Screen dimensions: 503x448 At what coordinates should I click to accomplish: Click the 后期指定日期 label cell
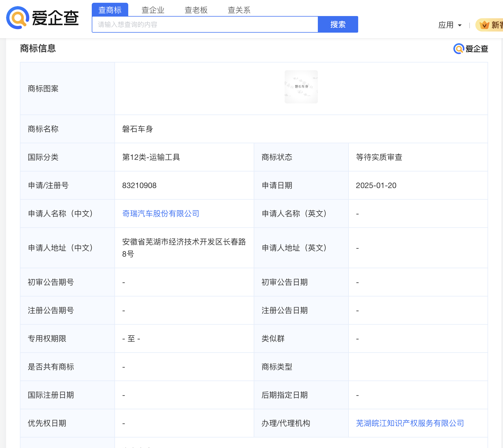pos(301,395)
